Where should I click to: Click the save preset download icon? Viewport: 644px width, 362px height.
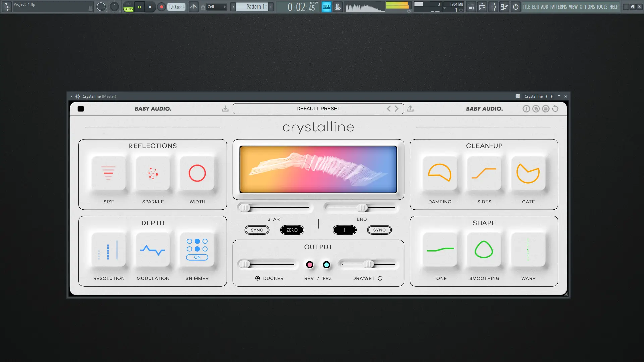click(225, 109)
